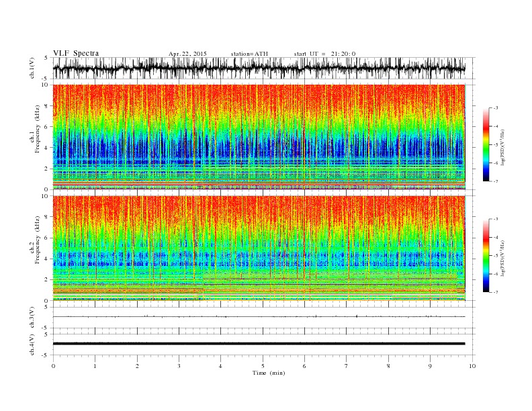Click the '-4' label on ch.2 color bar

496,237
